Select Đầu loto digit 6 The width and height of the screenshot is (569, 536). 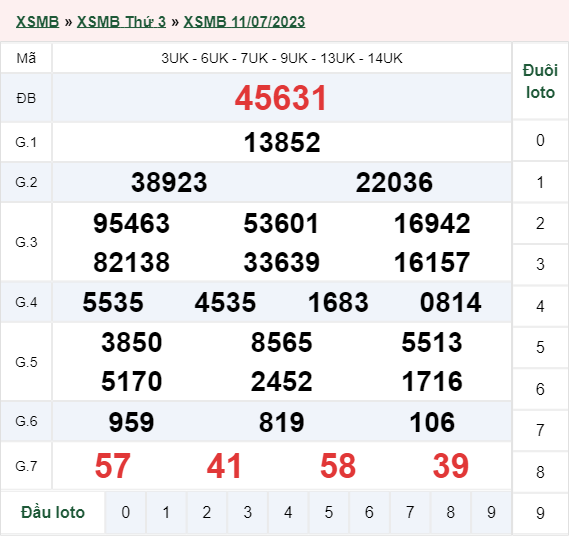(x=369, y=512)
